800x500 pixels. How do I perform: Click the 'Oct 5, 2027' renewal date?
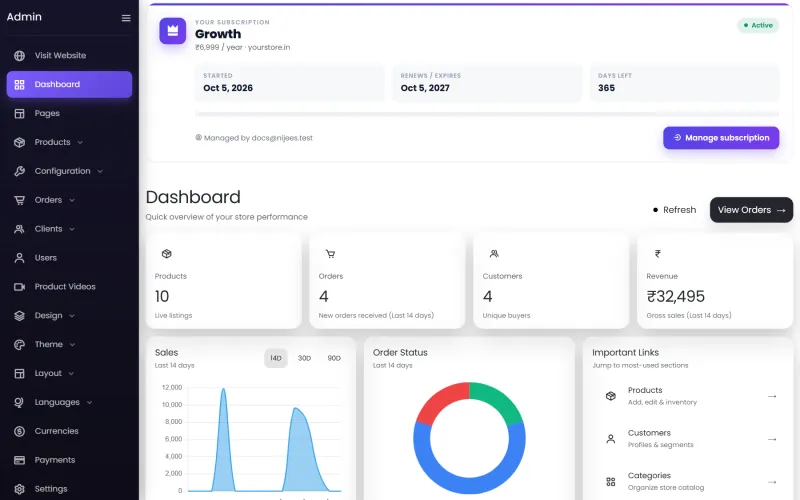click(x=425, y=88)
